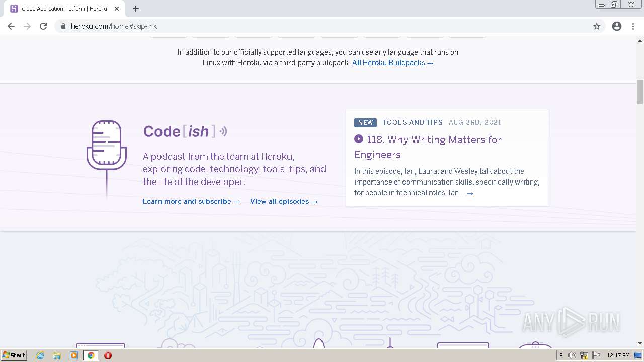Open the Windows Start menu

pyautogui.click(x=14, y=355)
